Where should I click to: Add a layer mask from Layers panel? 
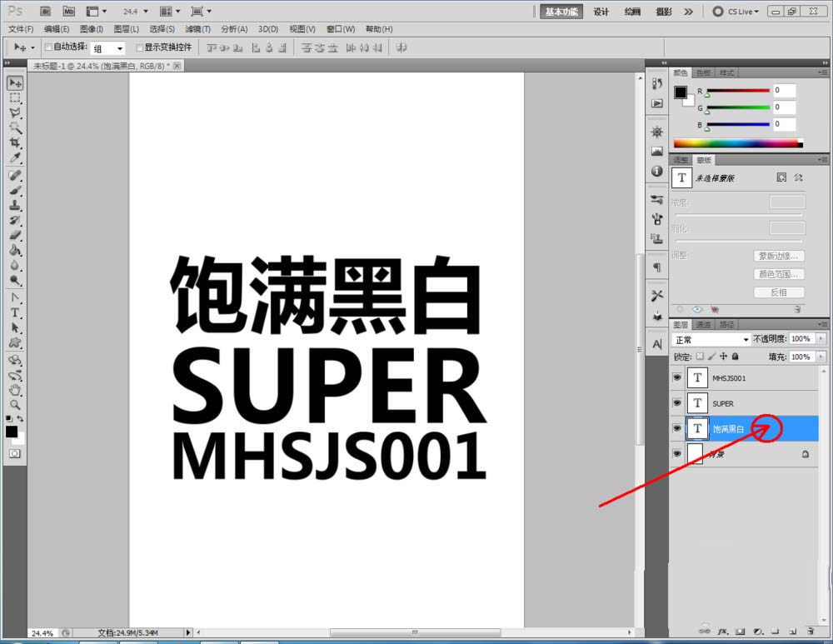click(740, 631)
